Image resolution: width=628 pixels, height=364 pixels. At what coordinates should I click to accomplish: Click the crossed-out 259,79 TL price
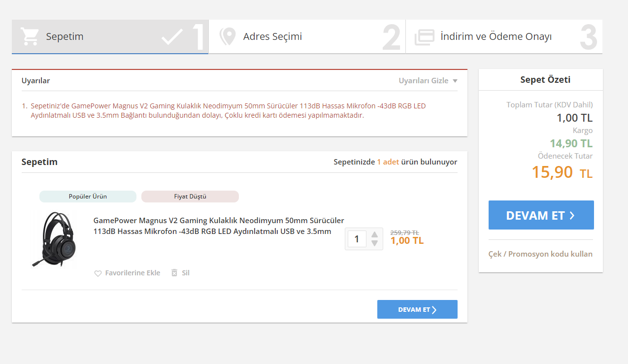click(x=404, y=232)
